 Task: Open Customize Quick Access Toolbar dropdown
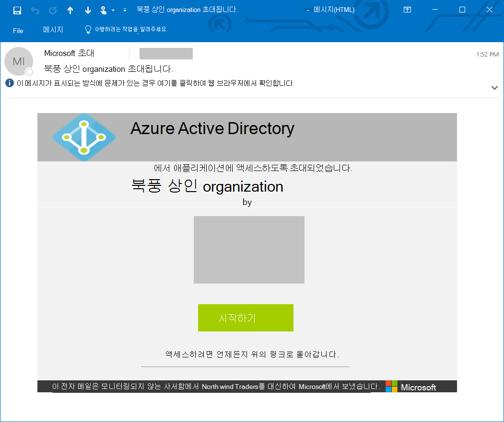tap(125, 11)
